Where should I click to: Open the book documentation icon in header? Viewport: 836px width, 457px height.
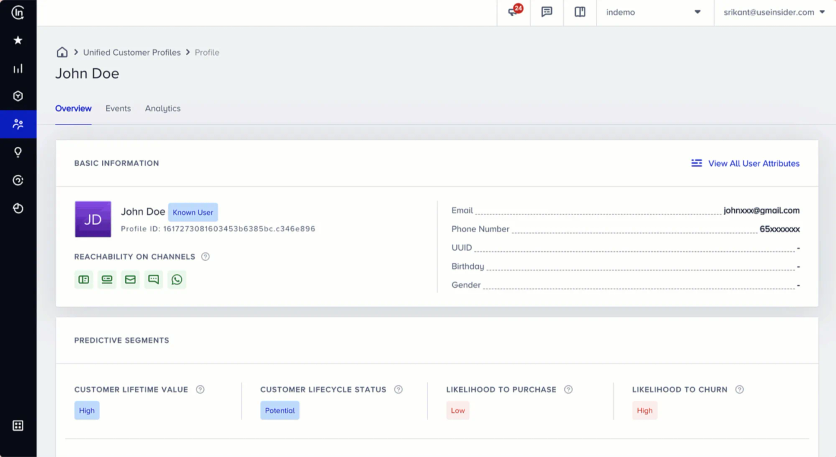(580, 12)
